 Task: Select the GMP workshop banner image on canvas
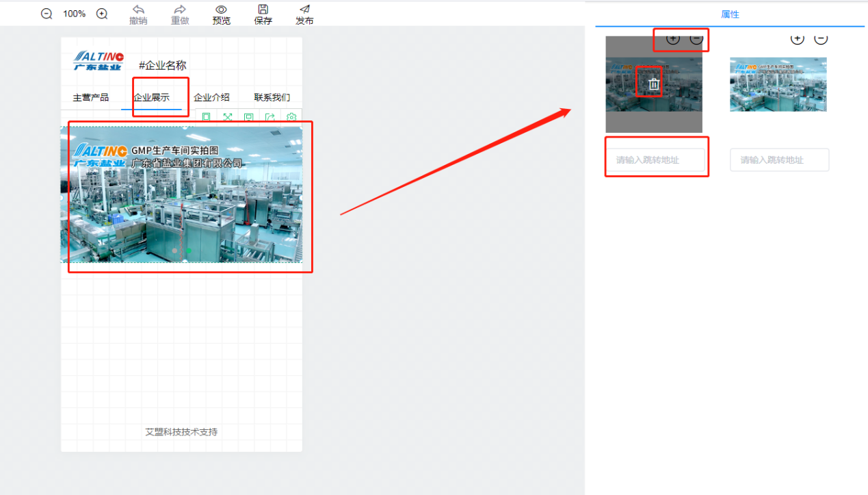pos(181,194)
